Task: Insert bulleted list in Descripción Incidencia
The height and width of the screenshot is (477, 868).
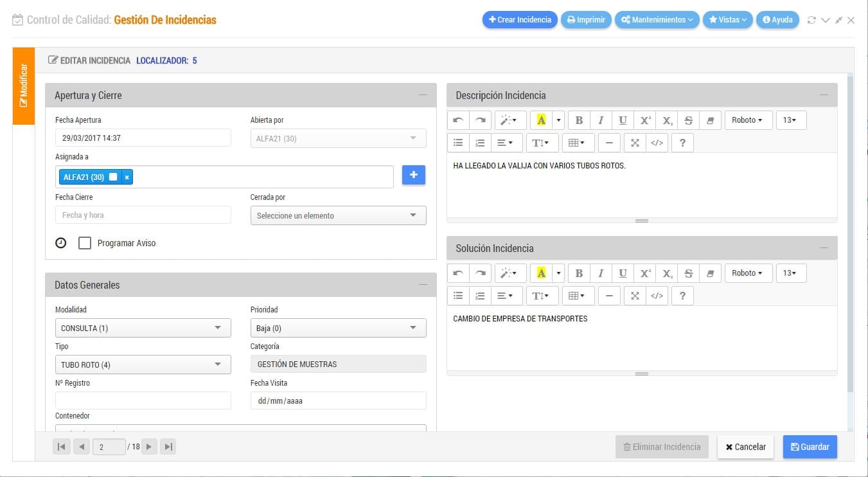Action: point(458,143)
